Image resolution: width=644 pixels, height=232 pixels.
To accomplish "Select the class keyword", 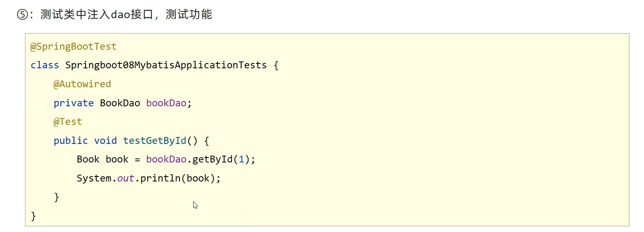I will coord(44,65).
